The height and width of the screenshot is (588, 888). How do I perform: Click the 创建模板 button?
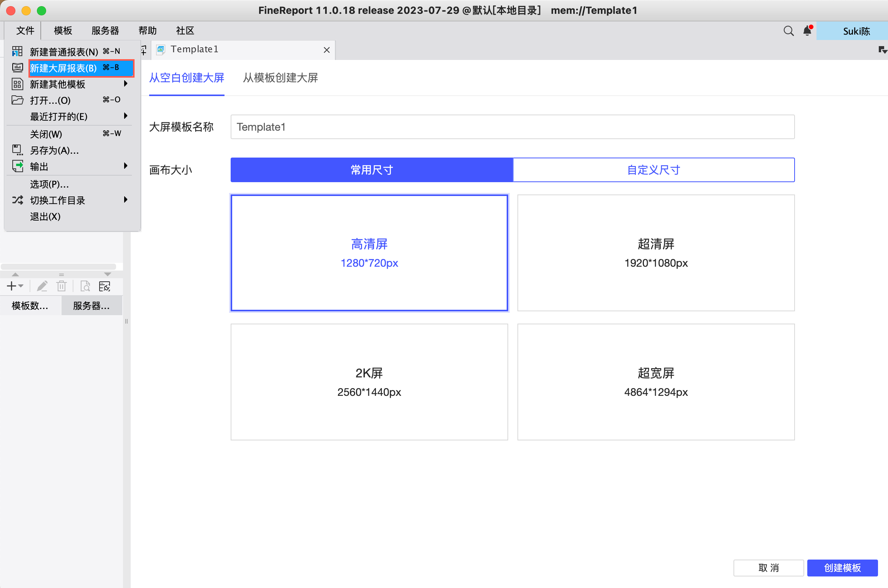click(x=842, y=568)
